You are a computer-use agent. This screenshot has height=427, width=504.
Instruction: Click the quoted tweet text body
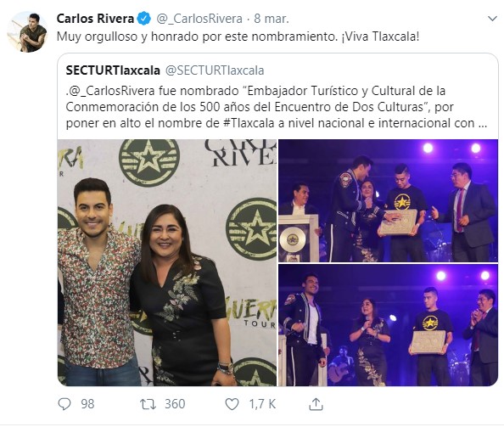point(277,107)
